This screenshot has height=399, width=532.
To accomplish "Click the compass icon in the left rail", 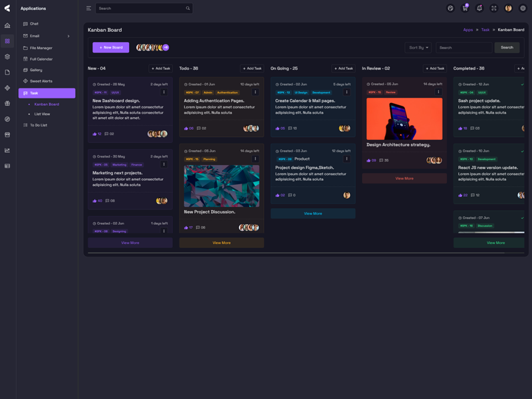I will (x=7, y=119).
